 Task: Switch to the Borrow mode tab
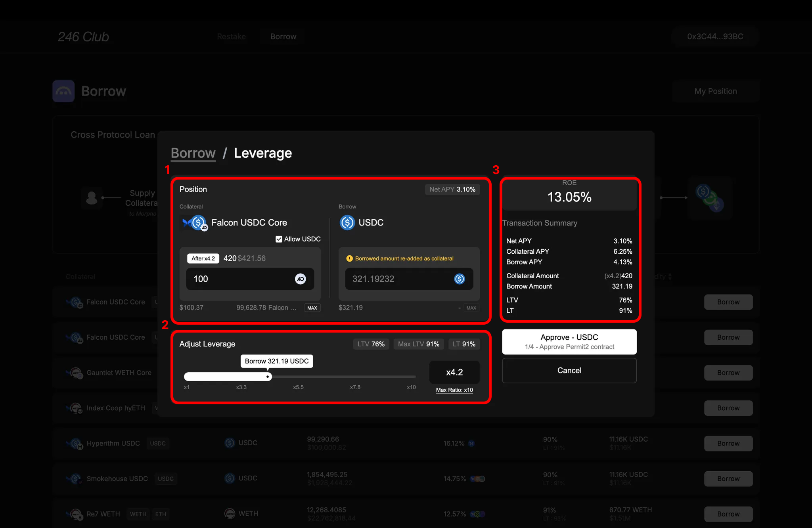(193, 153)
